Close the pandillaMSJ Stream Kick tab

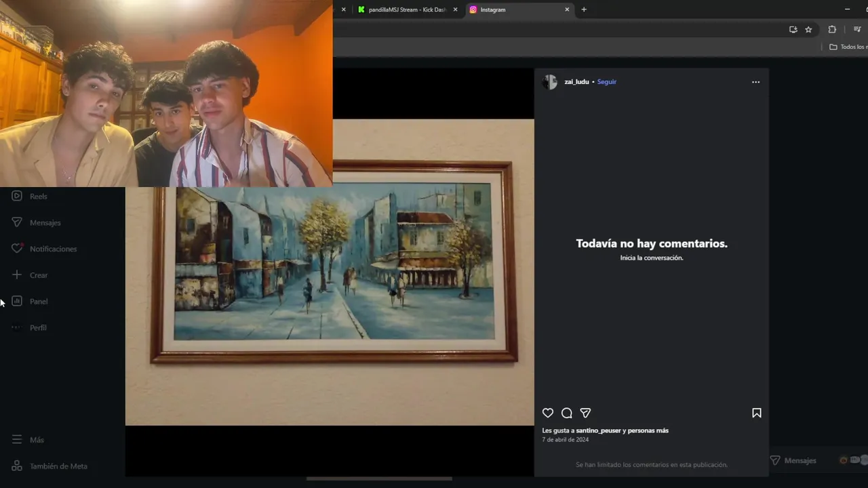point(455,9)
